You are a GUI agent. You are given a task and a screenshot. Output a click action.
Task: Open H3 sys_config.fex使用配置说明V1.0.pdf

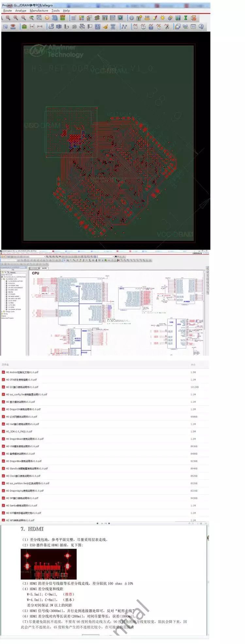pyautogui.click(x=27, y=394)
